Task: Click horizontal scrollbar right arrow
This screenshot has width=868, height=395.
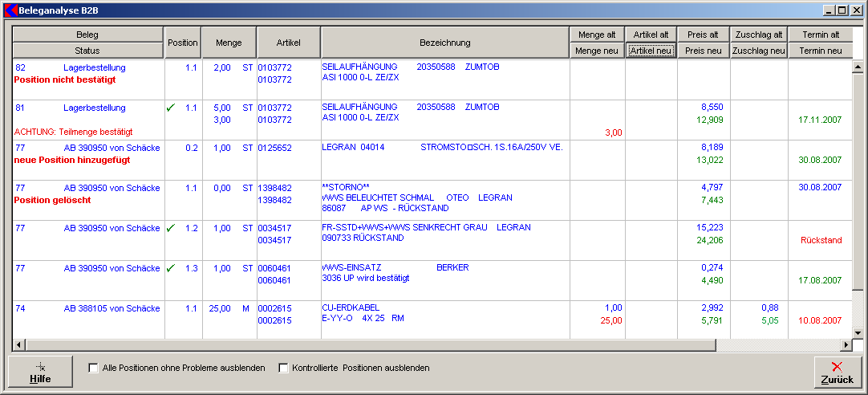Action: point(845,345)
